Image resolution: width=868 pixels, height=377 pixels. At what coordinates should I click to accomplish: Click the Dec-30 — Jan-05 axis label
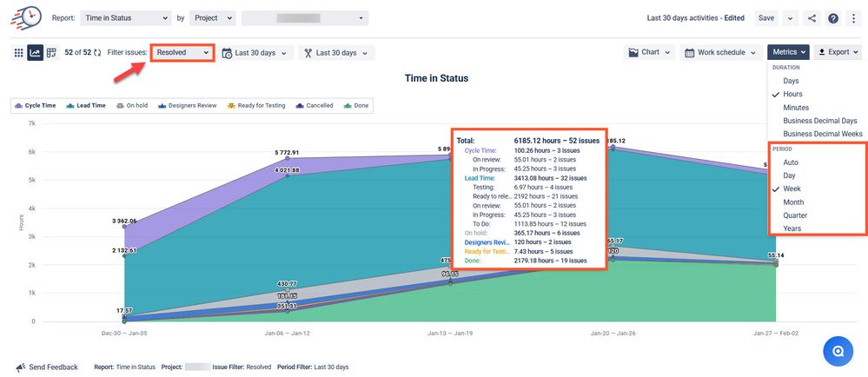point(124,334)
